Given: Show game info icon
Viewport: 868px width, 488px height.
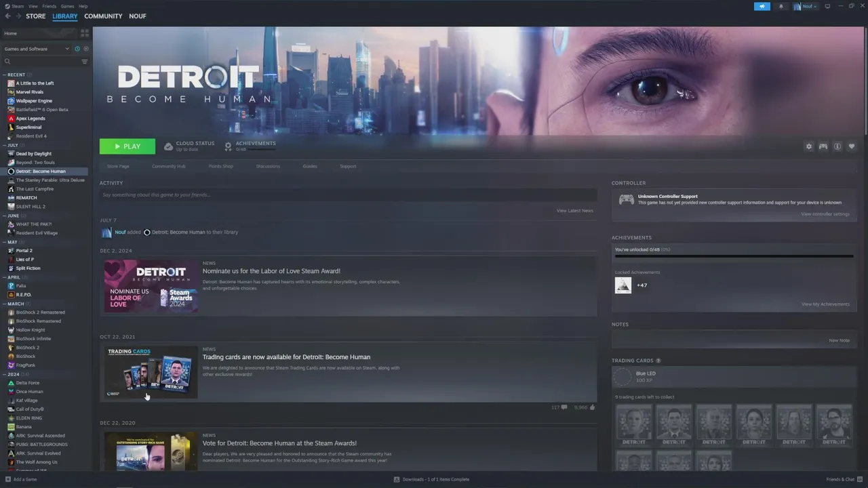Looking at the screenshot, I should click(837, 146).
